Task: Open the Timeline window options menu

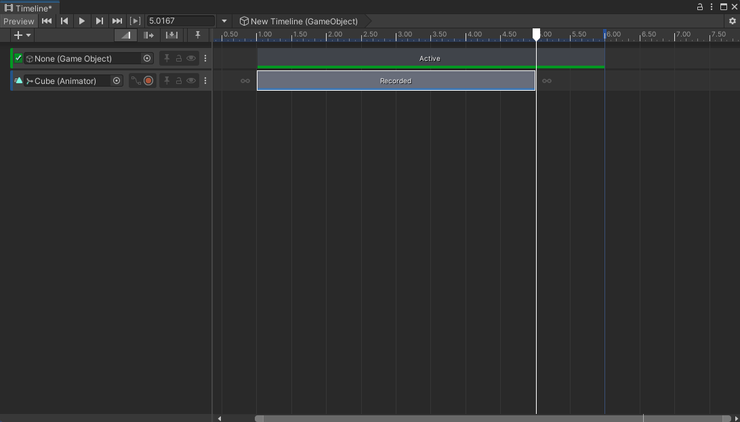Action: [x=711, y=7]
